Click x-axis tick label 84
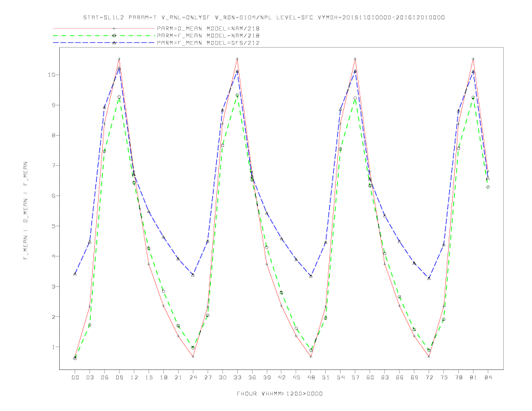This screenshot has width=532, height=411. point(488,377)
